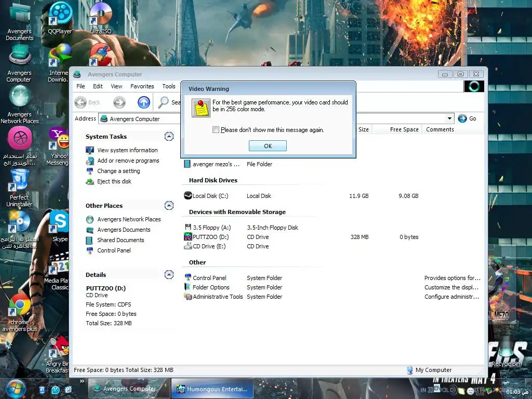532x399 pixels.
Task: Click the EN language indicator in tray
Action: pyautogui.click(x=436, y=388)
